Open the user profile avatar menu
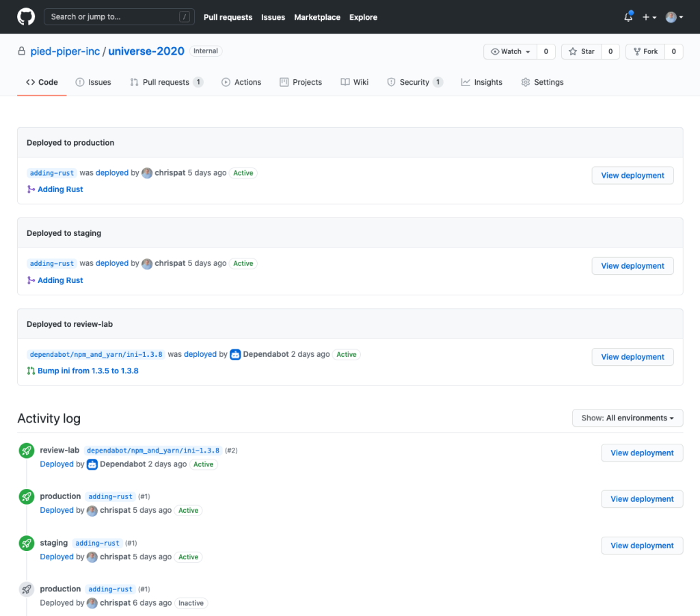The height and width of the screenshot is (616, 700). click(674, 17)
